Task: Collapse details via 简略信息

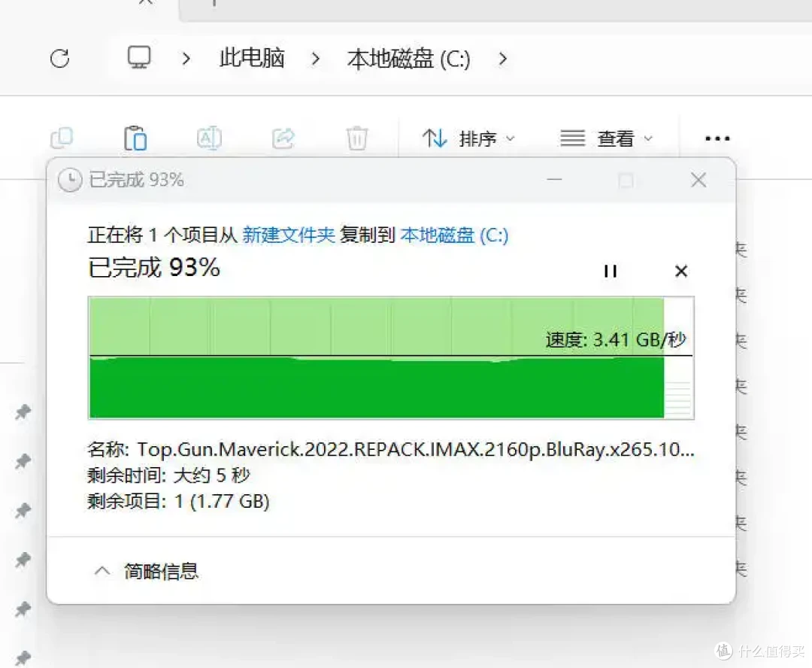Action: (x=146, y=571)
